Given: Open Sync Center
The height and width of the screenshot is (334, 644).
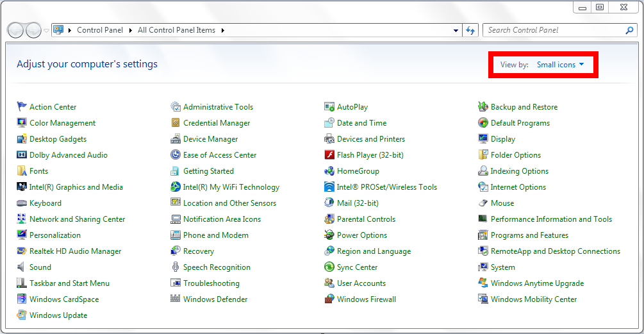Looking at the screenshot, I should [x=357, y=267].
